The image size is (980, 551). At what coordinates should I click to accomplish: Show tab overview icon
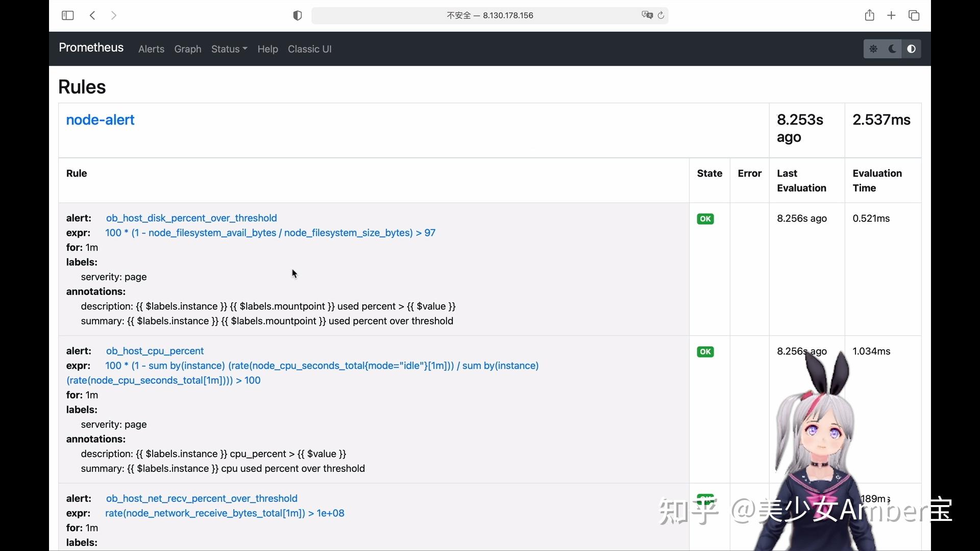pos(914,15)
